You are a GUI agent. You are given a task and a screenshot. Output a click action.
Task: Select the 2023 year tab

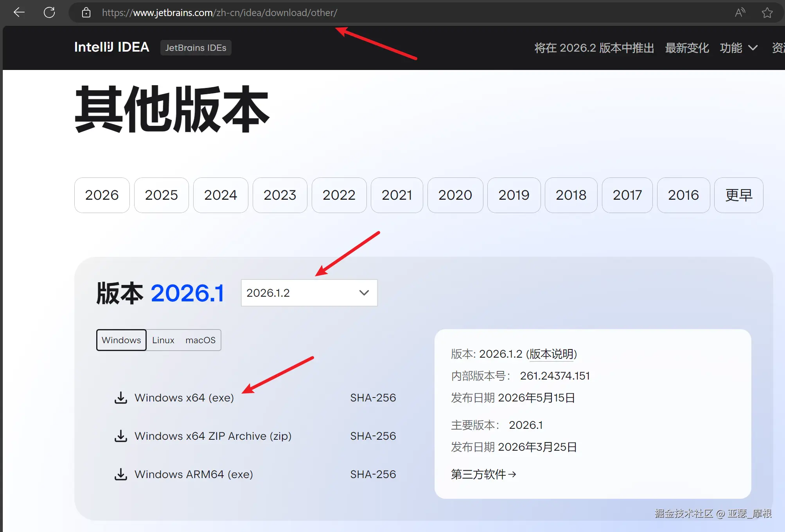pyautogui.click(x=280, y=195)
